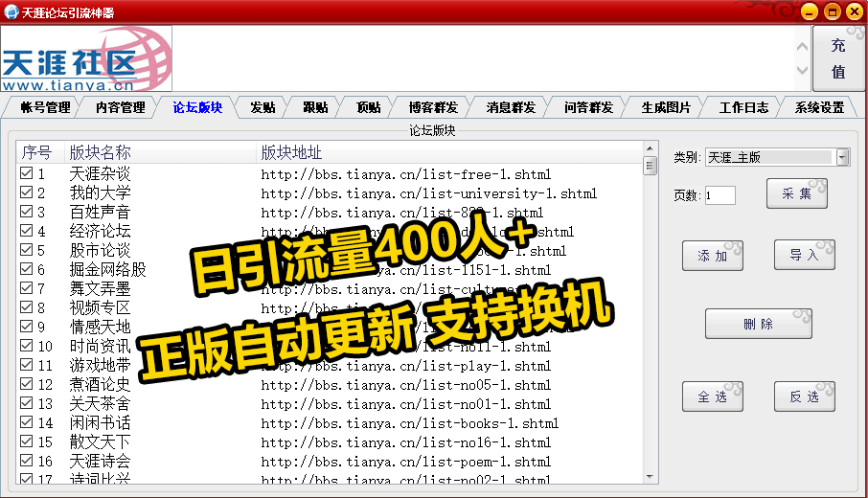The image size is (868, 498).
Task: Open the 问答群发 tab
Action: coord(589,107)
